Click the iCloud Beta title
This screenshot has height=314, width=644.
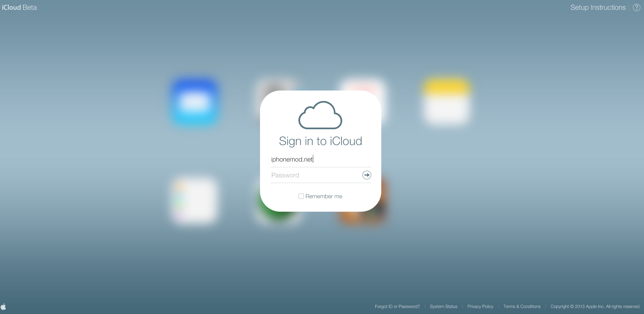(x=19, y=7)
